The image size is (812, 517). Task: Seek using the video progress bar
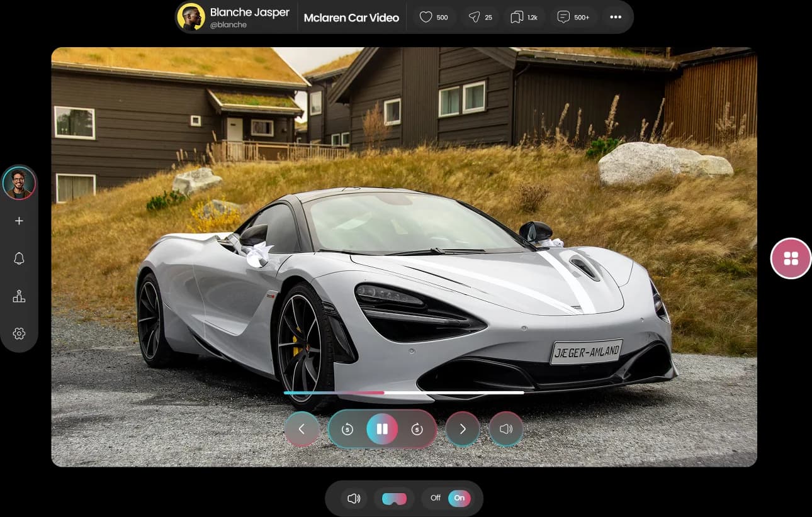click(403, 392)
